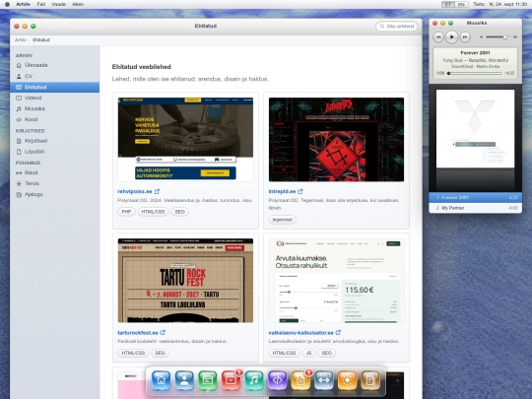
Task: Select Ehitatud in the sidebar
Action: (x=55, y=88)
